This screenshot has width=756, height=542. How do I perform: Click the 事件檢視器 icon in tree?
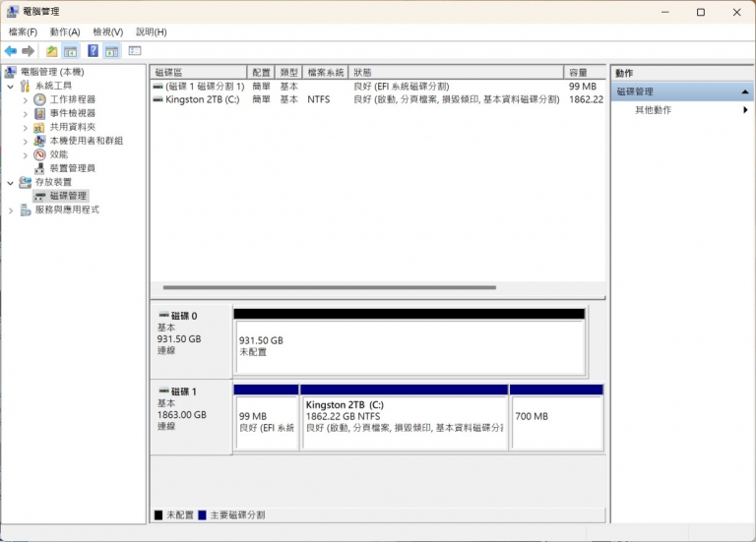[x=39, y=114]
